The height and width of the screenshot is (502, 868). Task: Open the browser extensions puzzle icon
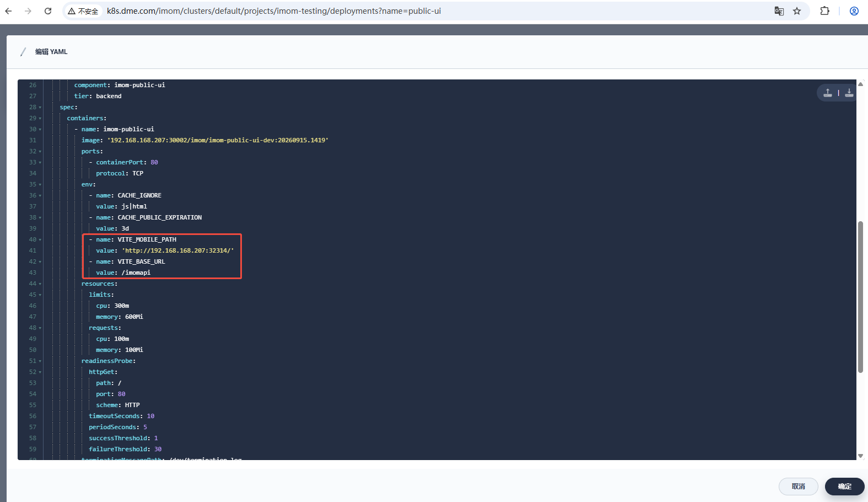point(825,11)
